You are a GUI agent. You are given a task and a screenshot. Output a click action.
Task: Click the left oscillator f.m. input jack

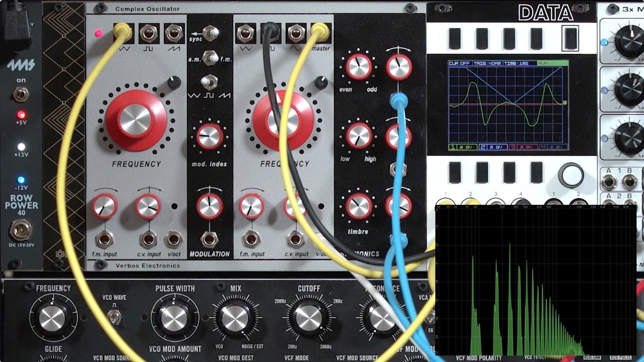(104, 239)
